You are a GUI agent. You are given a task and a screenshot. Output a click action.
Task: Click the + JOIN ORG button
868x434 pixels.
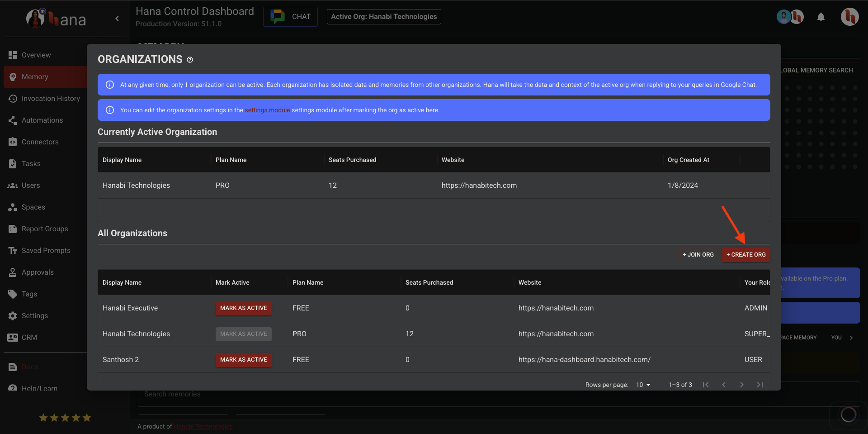click(x=698, y=255)
